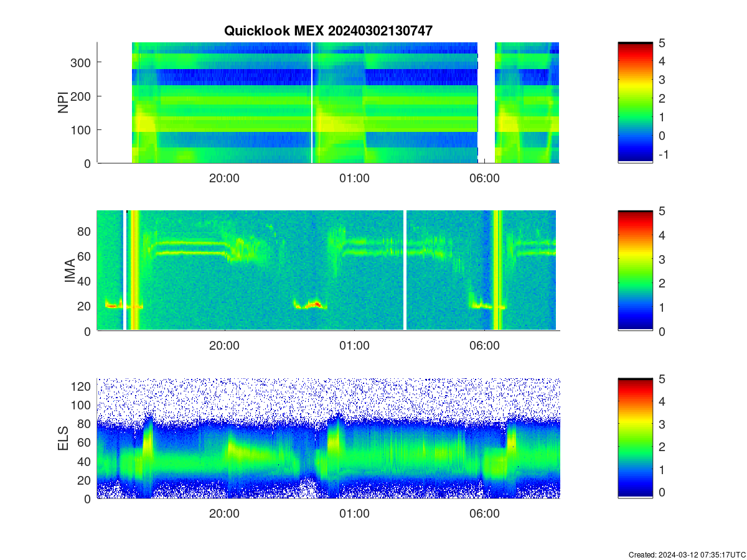Click the 06:00 tick below the IMA plot

[484, 346]
